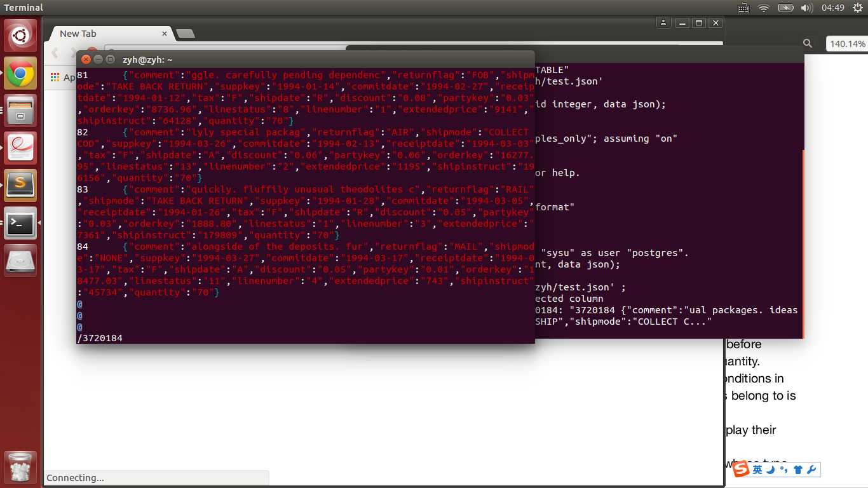Open the Terminal icon in the dock
This screenshot has height=488, width=868.
pyautogui.click(x=20, y=223)
